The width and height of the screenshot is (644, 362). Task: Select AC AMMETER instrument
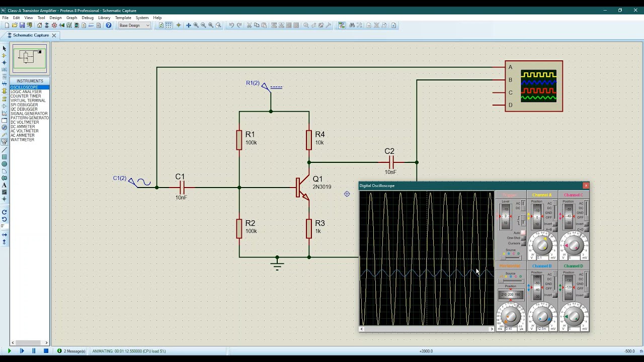tap(23, 135)
